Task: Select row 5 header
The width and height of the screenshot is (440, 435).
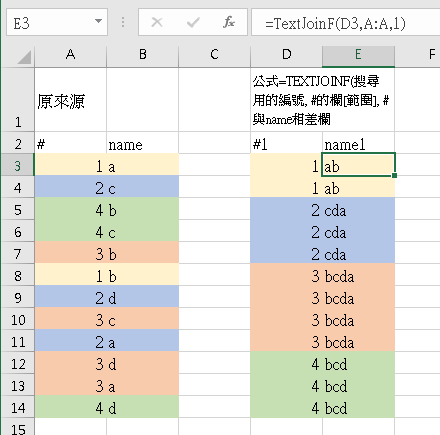Action: [x=18, y=209]
